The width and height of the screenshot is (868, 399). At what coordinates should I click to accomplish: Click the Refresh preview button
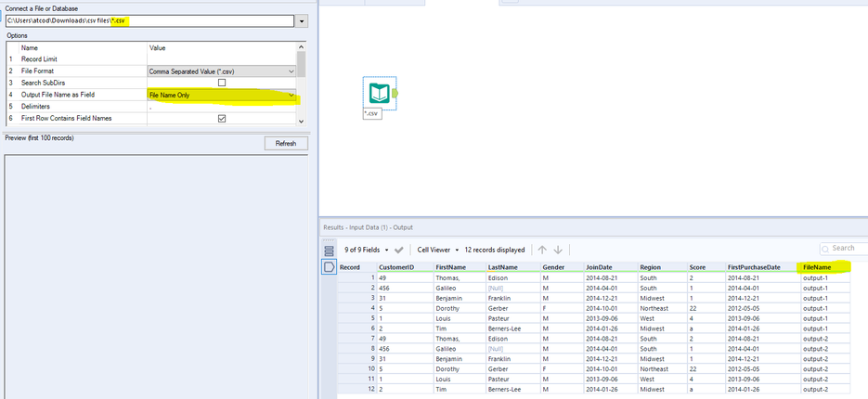(x=286, y=143)
